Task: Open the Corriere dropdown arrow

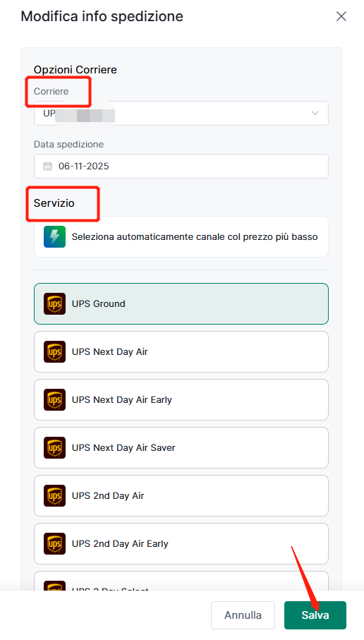Action: click(x=315, y=113)
